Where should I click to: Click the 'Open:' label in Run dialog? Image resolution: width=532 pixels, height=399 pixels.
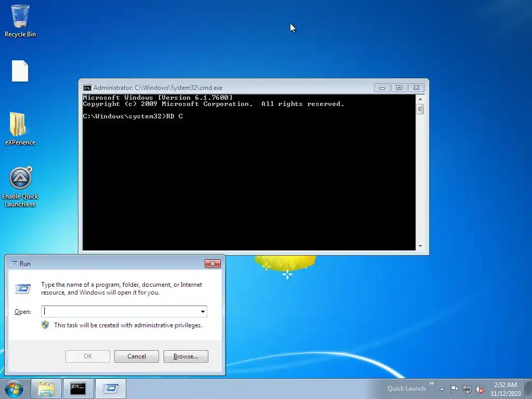pos(23,312)
